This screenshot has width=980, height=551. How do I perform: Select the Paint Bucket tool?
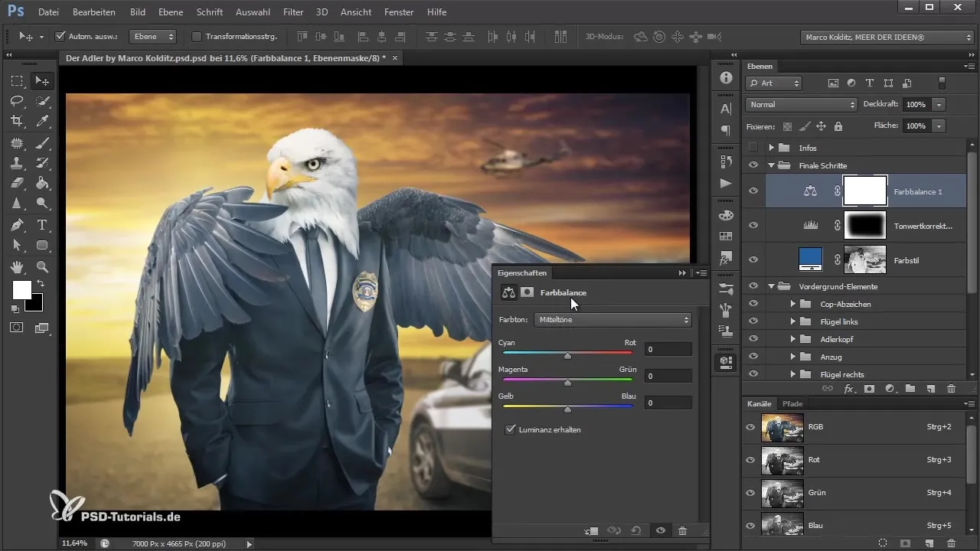43,183
